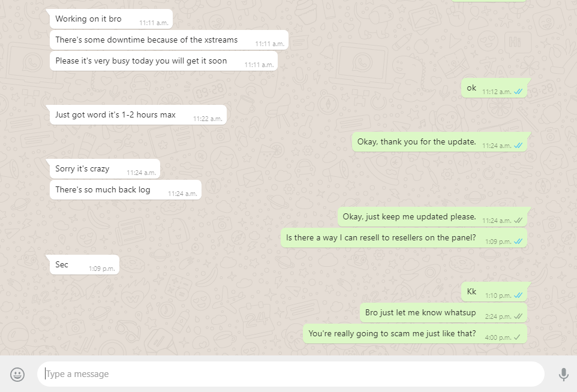The image size is (577, 392).
Task: Select message about downtime because of xstreams
Action: tap(169, 40)
